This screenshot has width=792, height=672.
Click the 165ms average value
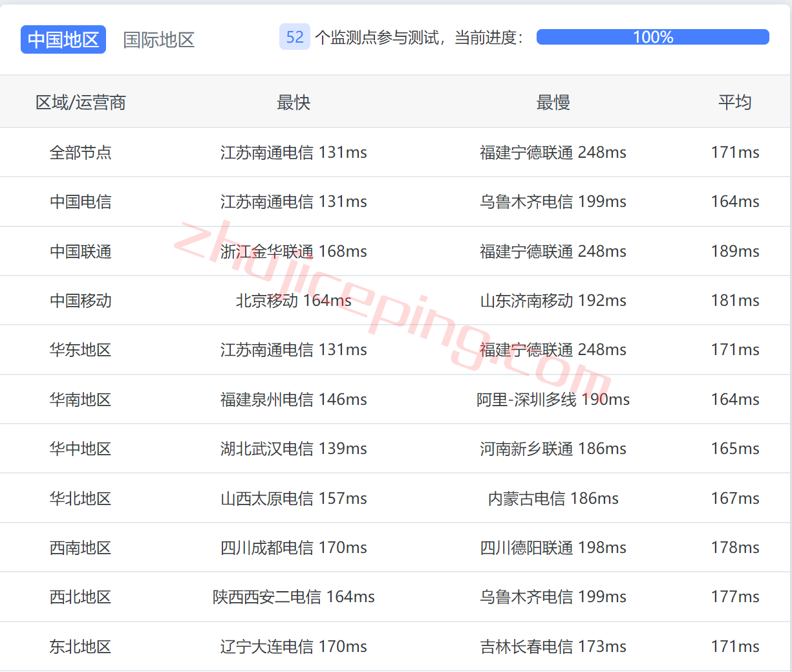(735, 448)
